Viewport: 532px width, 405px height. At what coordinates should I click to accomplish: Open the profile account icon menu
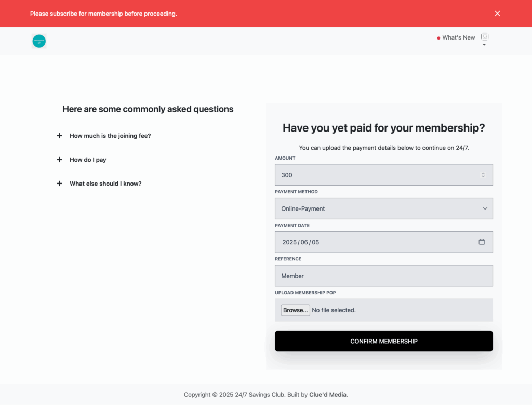[x=484, y=36]
